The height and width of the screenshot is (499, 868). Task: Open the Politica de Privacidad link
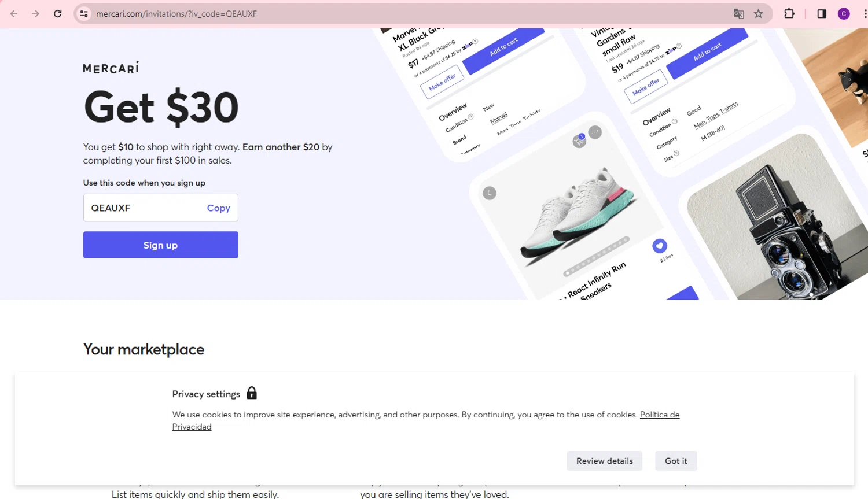(x=659, y=415)
